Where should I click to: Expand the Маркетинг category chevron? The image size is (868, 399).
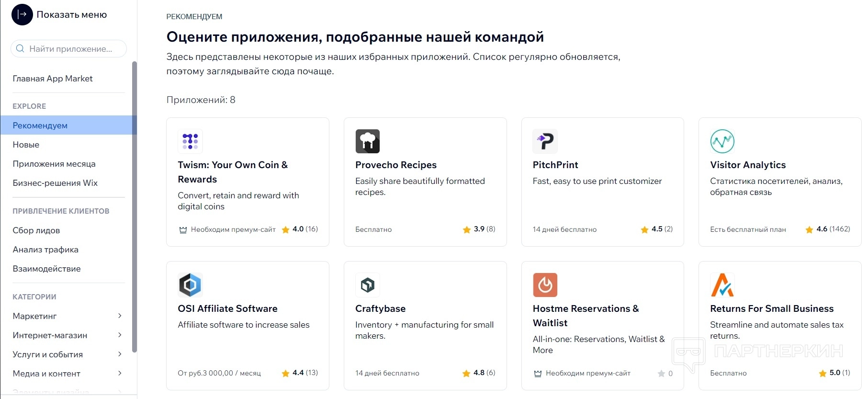(x=120, y=316)
